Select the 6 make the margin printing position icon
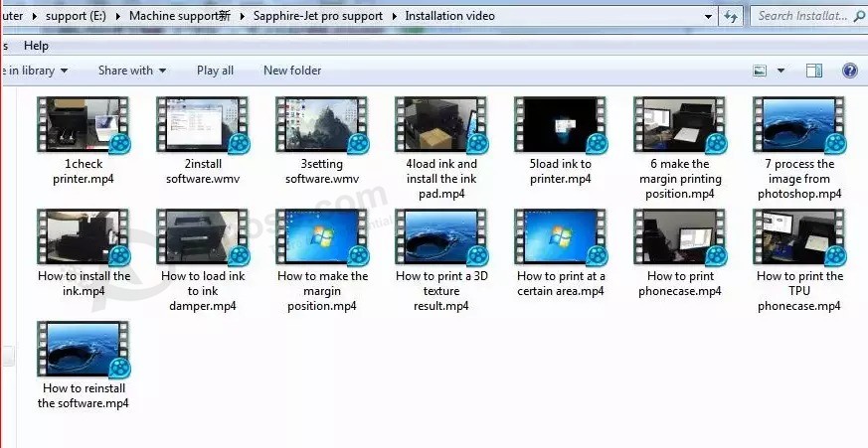 point(680,125)
